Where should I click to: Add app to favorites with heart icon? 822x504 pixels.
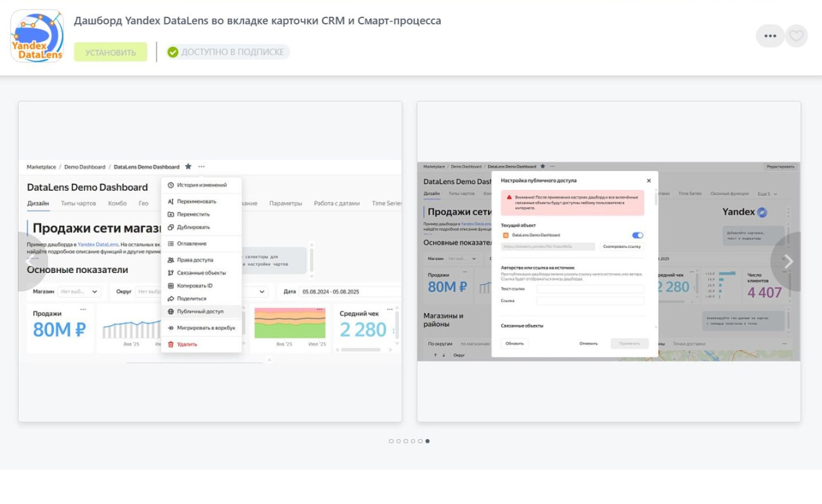pos(796,36)
